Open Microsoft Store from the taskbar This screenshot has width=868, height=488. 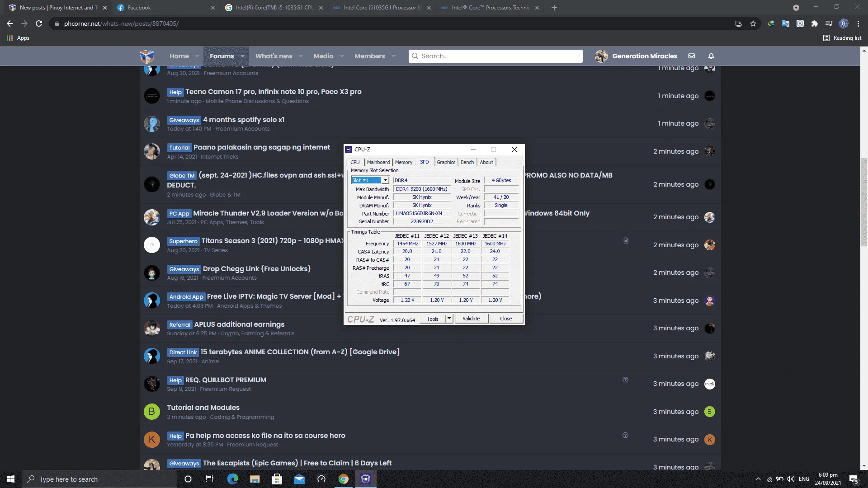tap(277, 479)
